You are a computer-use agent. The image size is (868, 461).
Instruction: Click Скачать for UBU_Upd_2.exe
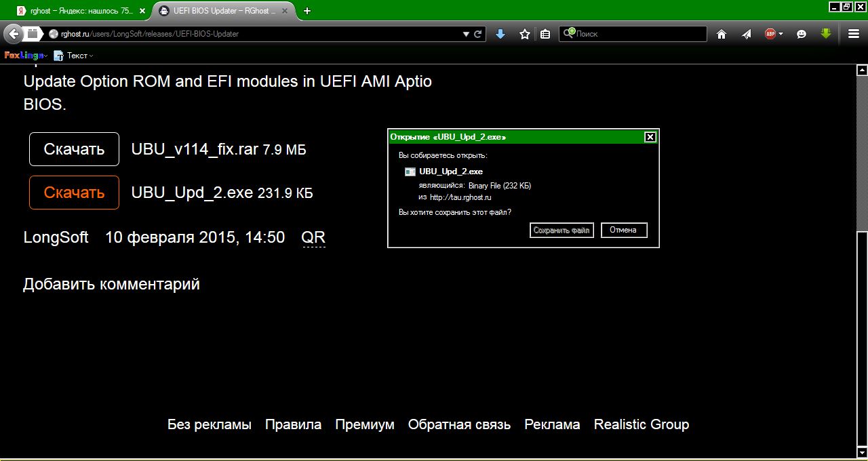coord(74,193)
